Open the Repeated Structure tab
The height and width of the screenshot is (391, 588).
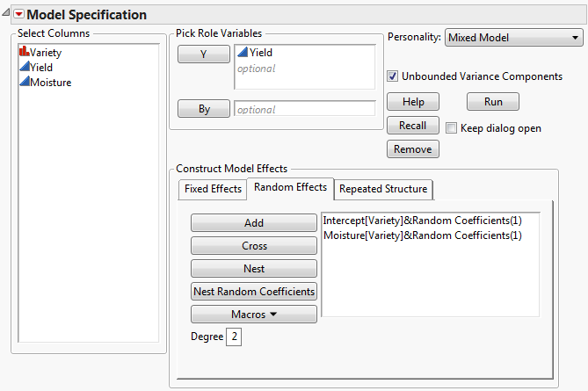[383, 189]
